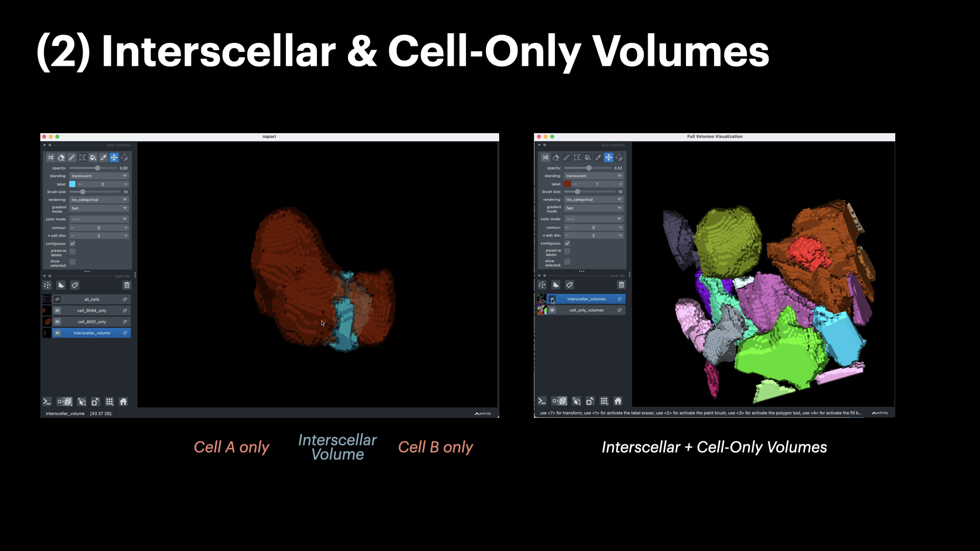Activate pan/zoom in Full Volumes Visualization window
Viewport: 980px width, 551px height.
coord(609,158)
